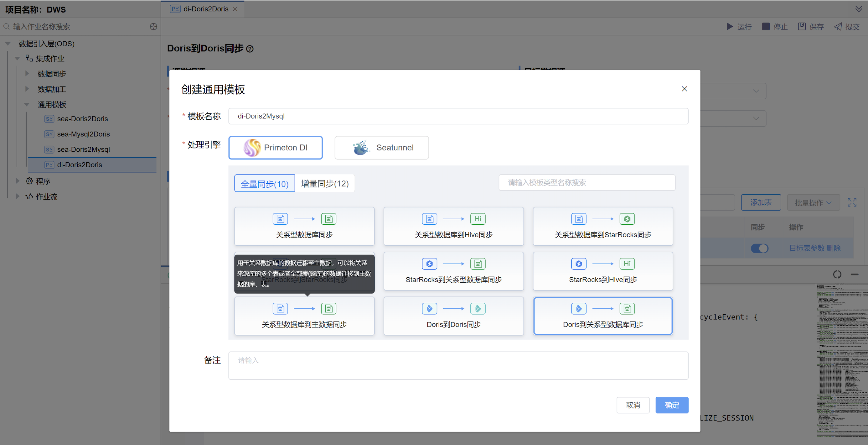Switch to the 增量同步(12) tab

(x=324, y=183)
